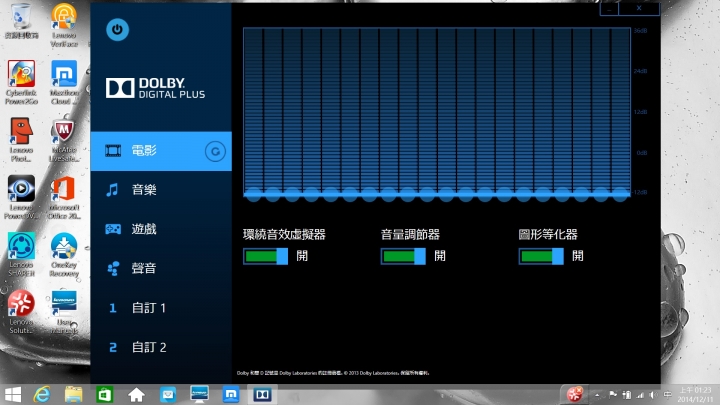Open the taskbar clock showing 01:23
The height and width of the screenshot is (405, 720).
coord(697,395)
